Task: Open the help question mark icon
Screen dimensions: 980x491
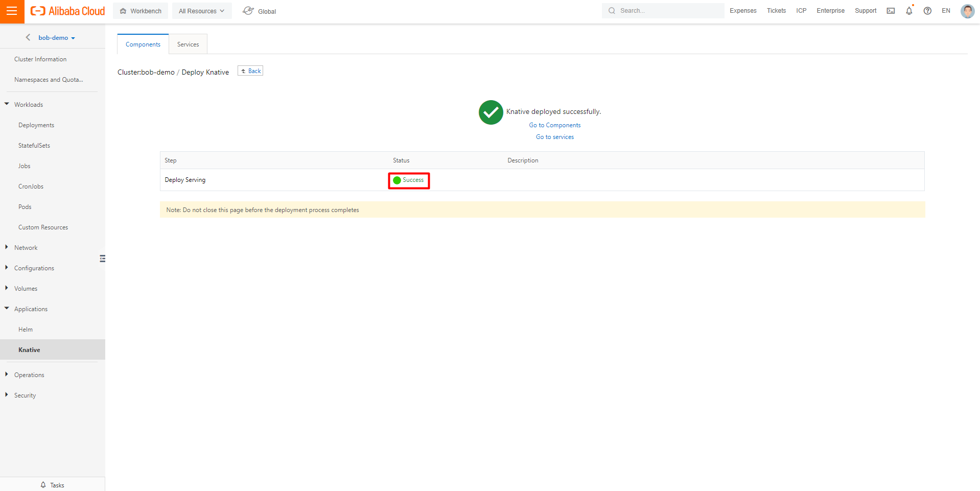Action: pyautogui.click(x=927, y=11)
